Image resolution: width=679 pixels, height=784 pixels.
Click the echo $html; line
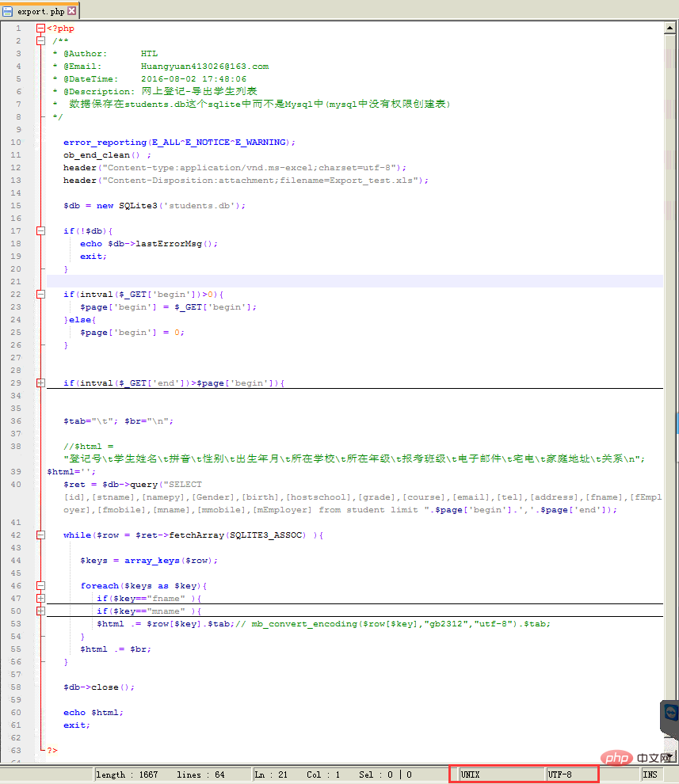coord(93,713)
